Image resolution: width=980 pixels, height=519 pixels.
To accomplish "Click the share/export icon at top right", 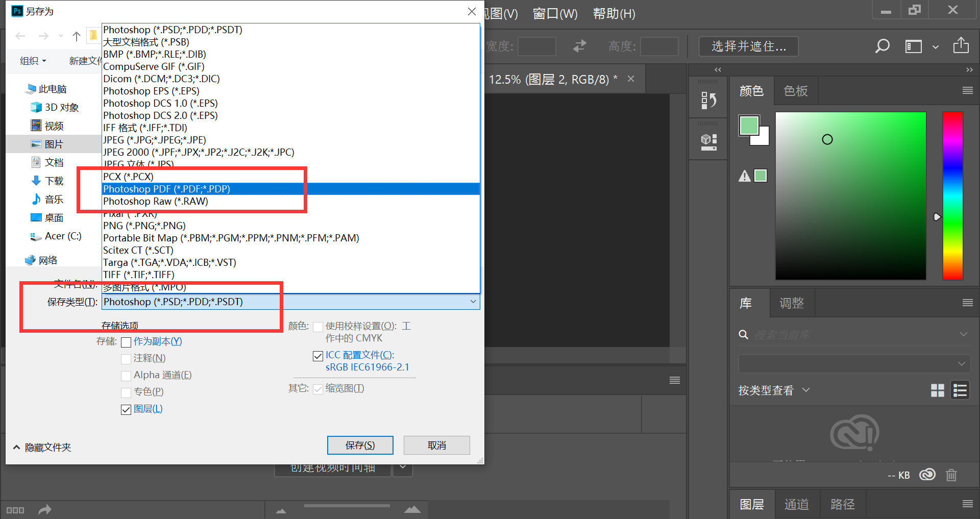I will (x=961, y=45).
